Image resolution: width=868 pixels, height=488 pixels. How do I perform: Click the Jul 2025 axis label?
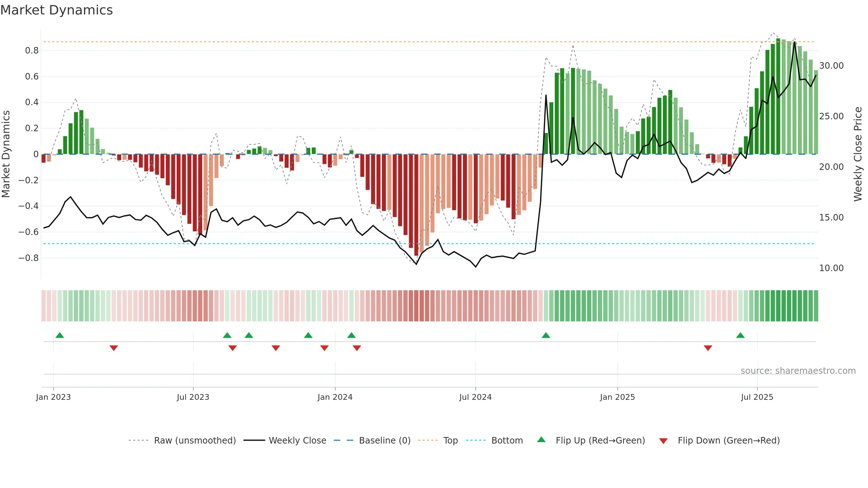[757, 397]
